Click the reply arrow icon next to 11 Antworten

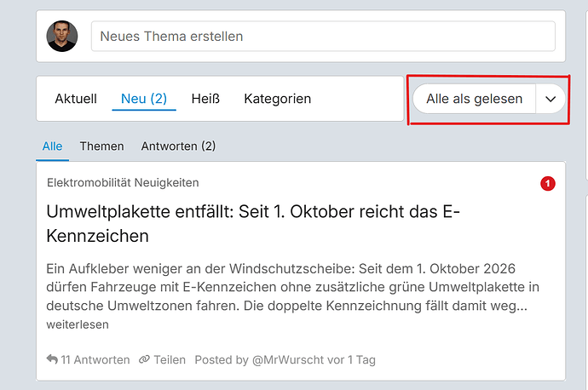tap(52, 359)
